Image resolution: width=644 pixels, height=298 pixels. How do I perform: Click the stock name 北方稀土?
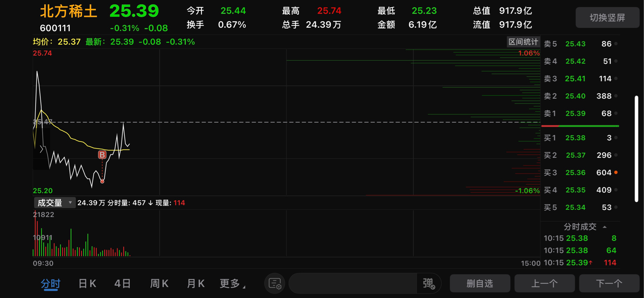(x=68, y=11)
